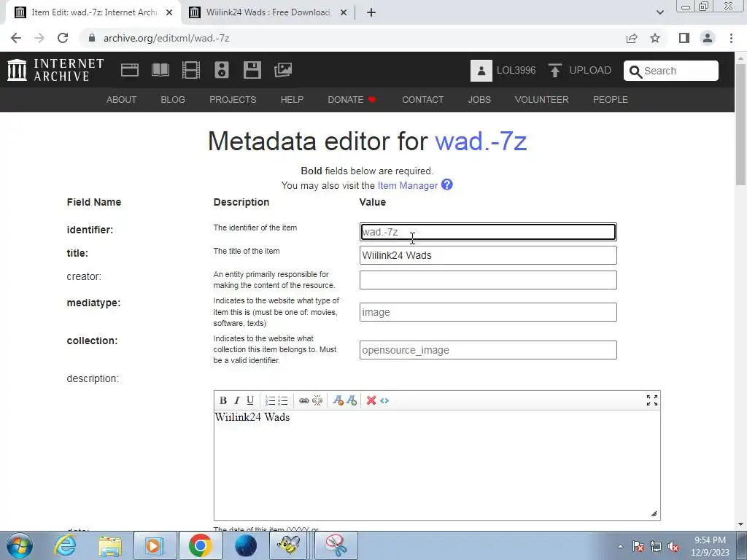Click in the Search box
Image resolution: width=747 pixels, height=560 pixels.
pos(671,71)
